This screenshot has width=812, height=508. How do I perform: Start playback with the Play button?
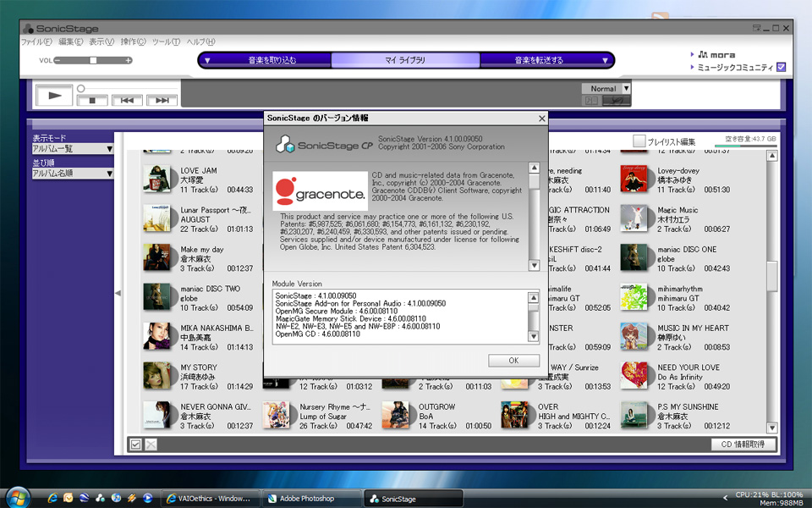tap(54, 96)
